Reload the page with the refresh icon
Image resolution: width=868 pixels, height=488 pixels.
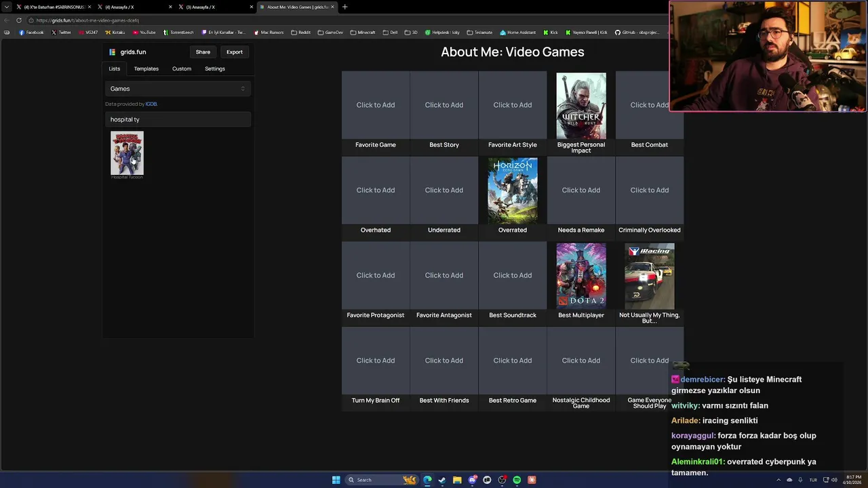pyautogui.click(x=19, y=20)
